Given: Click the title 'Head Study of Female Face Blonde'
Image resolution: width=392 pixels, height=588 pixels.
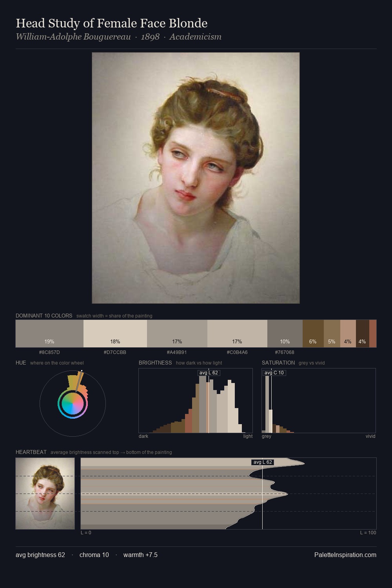Looking at the screenshot, I should click(x=111, y=24).
